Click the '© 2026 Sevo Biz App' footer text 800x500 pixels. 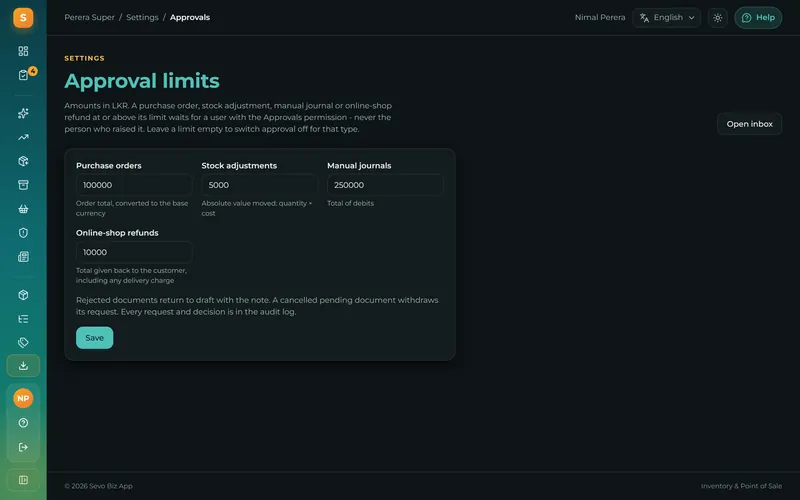pyautogui.click(x=98, y=486)
